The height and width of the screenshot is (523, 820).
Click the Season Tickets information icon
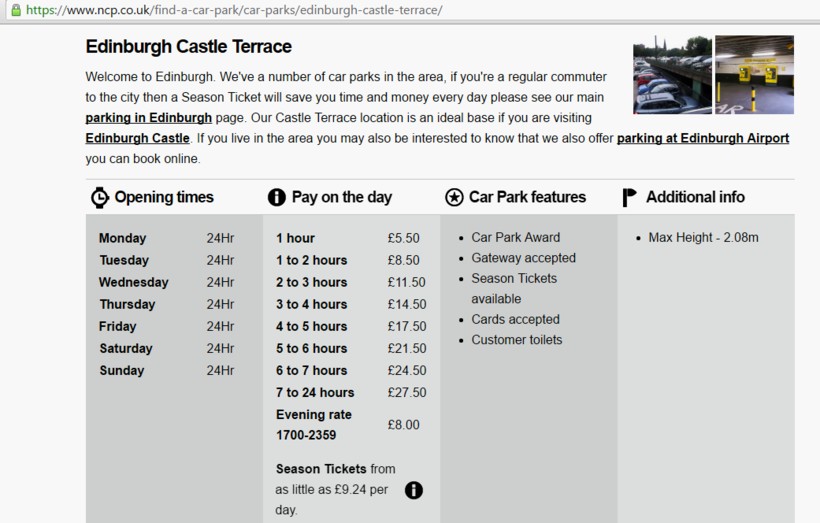pos(413,490)
